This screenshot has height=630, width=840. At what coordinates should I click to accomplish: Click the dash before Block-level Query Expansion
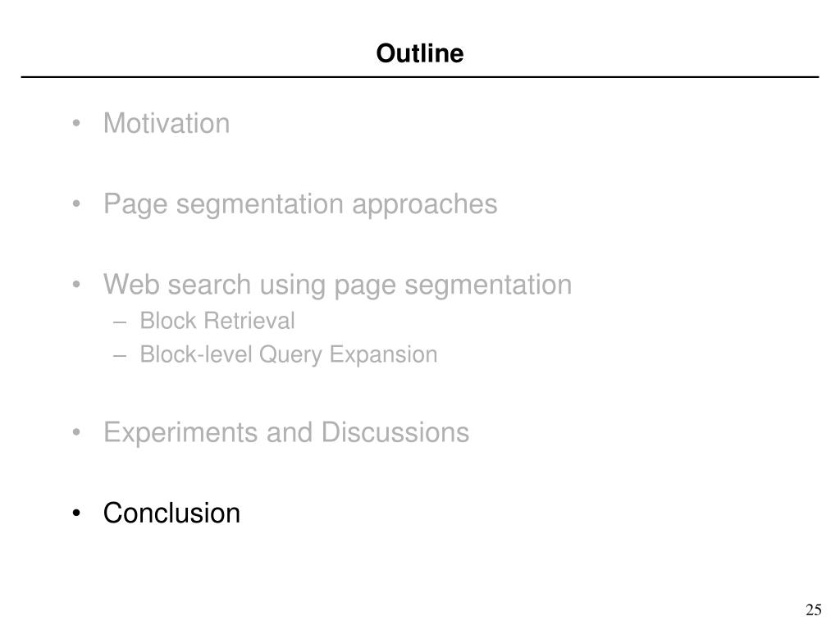point(120,356)
